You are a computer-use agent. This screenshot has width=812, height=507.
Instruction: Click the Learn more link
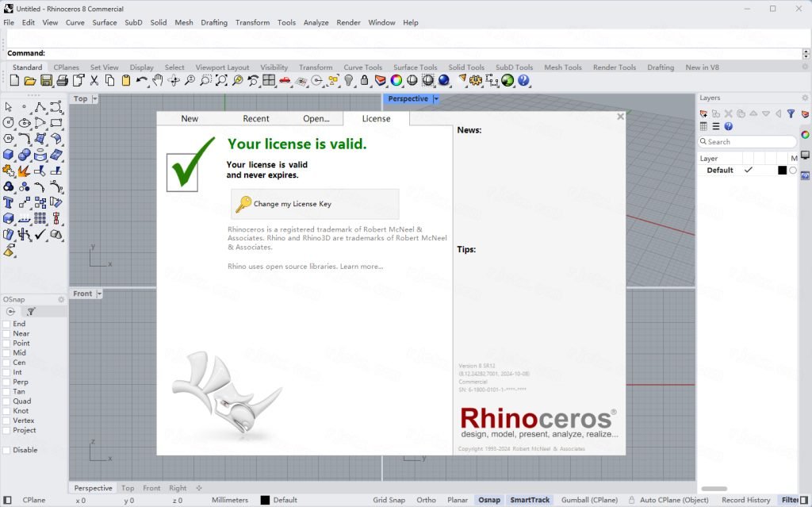click(362, 267)
